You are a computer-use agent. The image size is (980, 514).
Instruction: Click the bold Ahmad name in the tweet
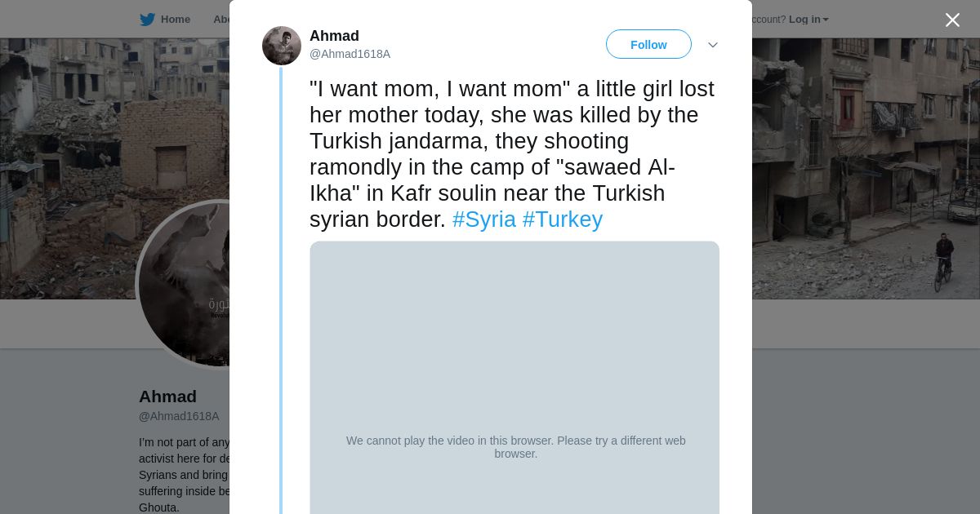[334, 36]
